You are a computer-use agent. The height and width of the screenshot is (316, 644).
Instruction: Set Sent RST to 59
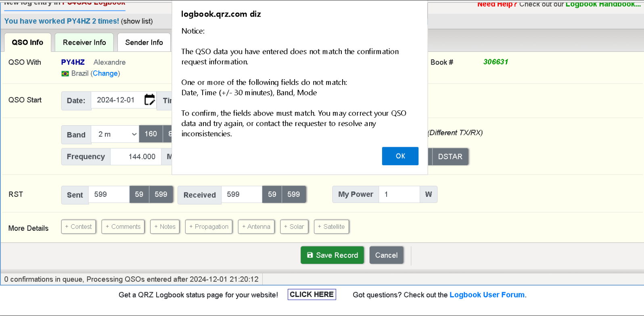tap(139, 194)
